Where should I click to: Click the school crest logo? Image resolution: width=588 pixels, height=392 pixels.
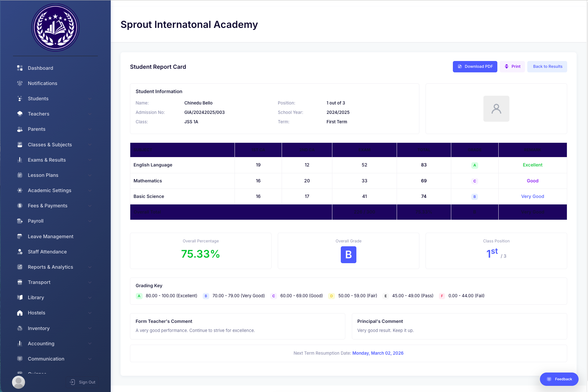tap(55, 28)
